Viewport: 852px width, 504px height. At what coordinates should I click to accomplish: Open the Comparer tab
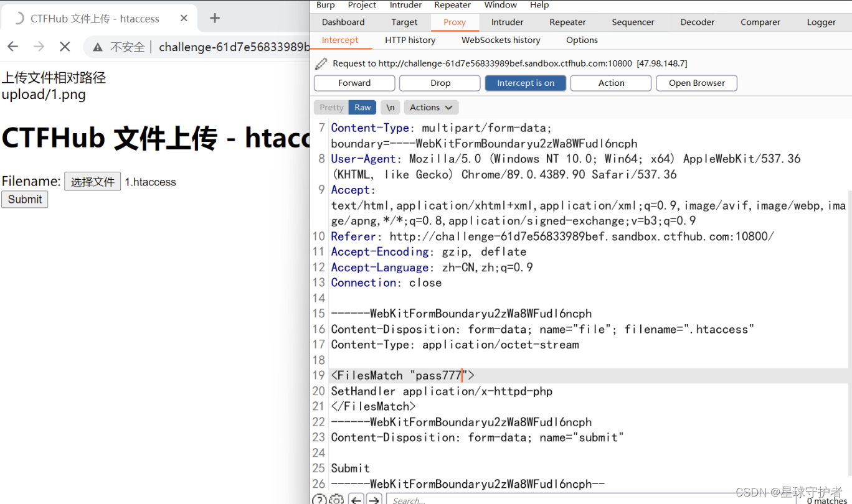[x=760, y=22]
